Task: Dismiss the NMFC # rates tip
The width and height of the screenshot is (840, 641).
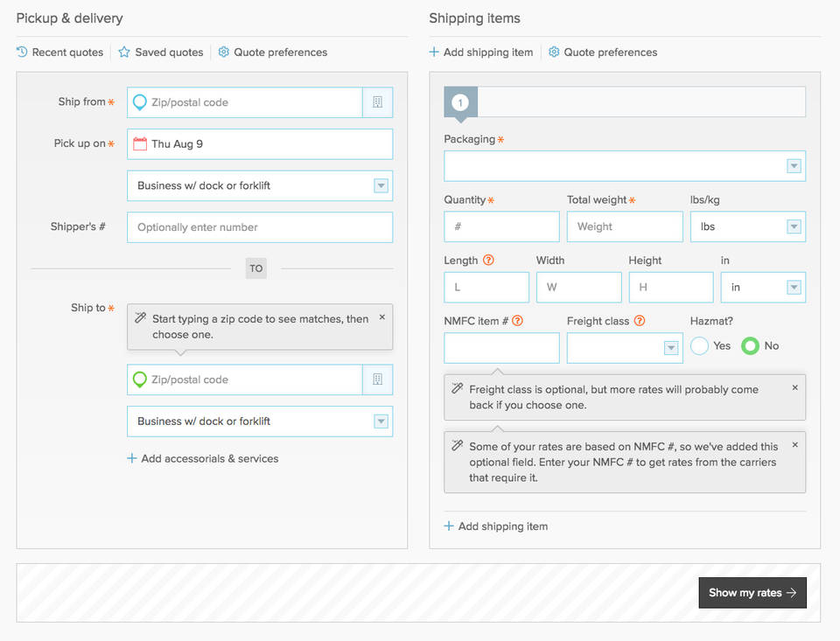Action: 794,445
